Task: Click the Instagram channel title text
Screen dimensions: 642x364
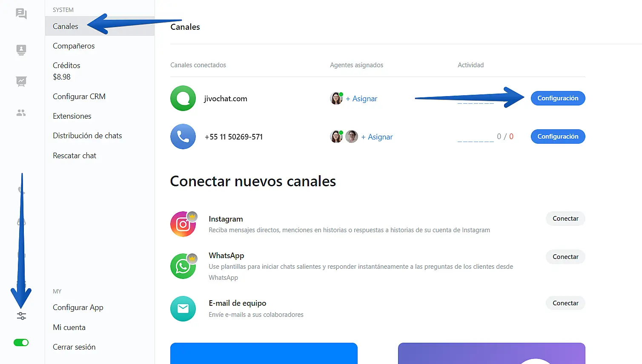Action: (226, 219)
